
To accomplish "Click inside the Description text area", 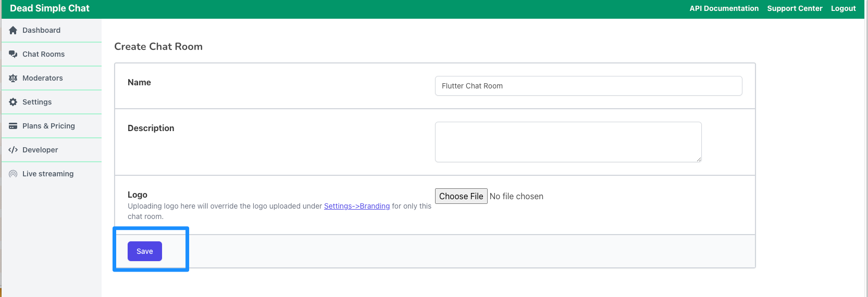I will [x=568, y=142].
